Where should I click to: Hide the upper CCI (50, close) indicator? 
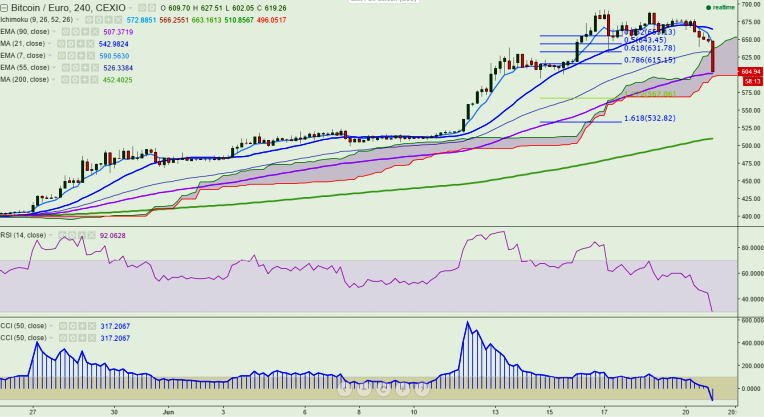click(63, 326)
